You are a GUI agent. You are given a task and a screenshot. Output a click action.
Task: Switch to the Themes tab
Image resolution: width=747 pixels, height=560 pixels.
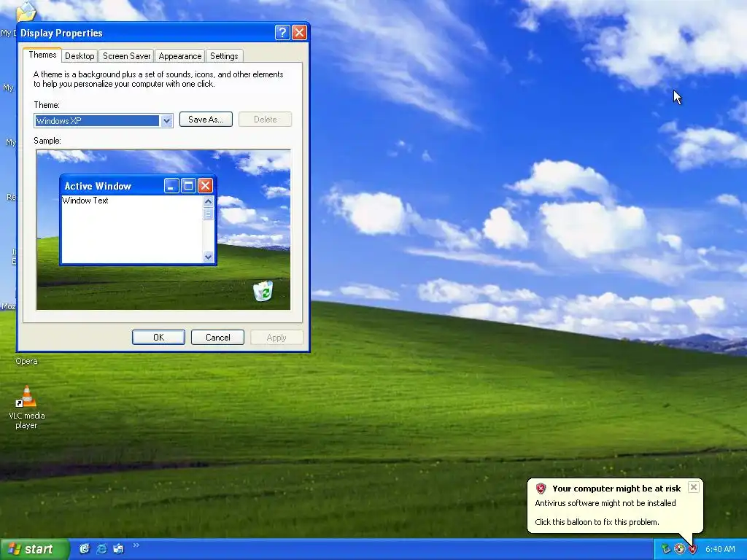click(x=42, y=55)
